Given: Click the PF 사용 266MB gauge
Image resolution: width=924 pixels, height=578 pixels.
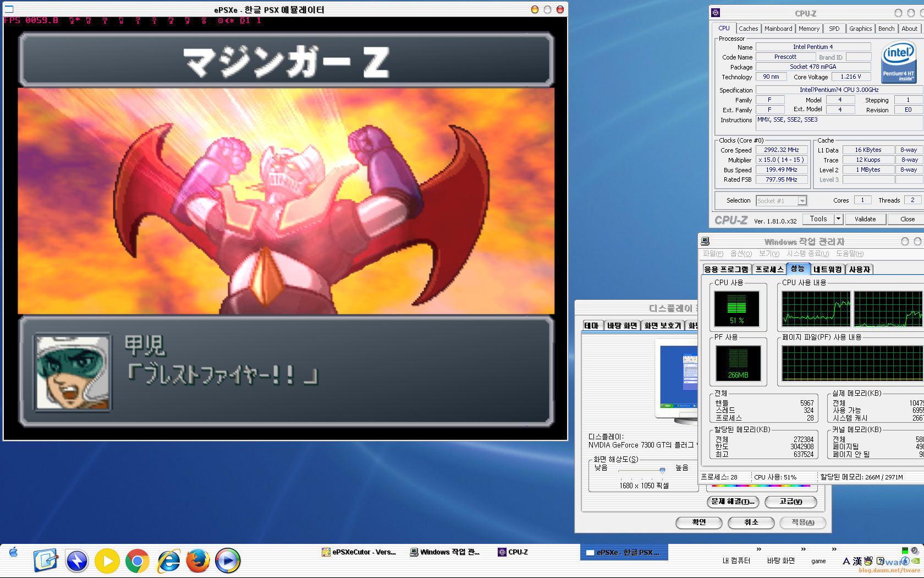Looking at the screenshot, I should (x=738, y=363).
